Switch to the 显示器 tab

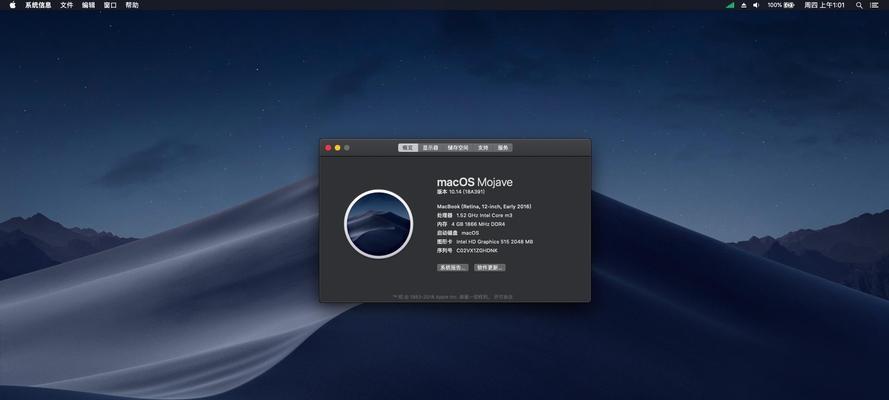tap(430, 147)
